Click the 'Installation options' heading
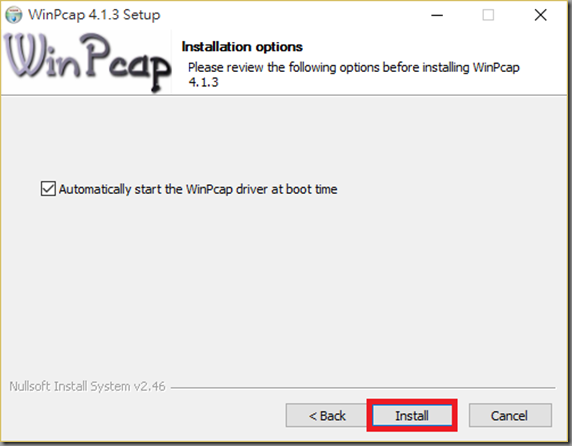This screenshot has width=572, height=446. point(242,47)
